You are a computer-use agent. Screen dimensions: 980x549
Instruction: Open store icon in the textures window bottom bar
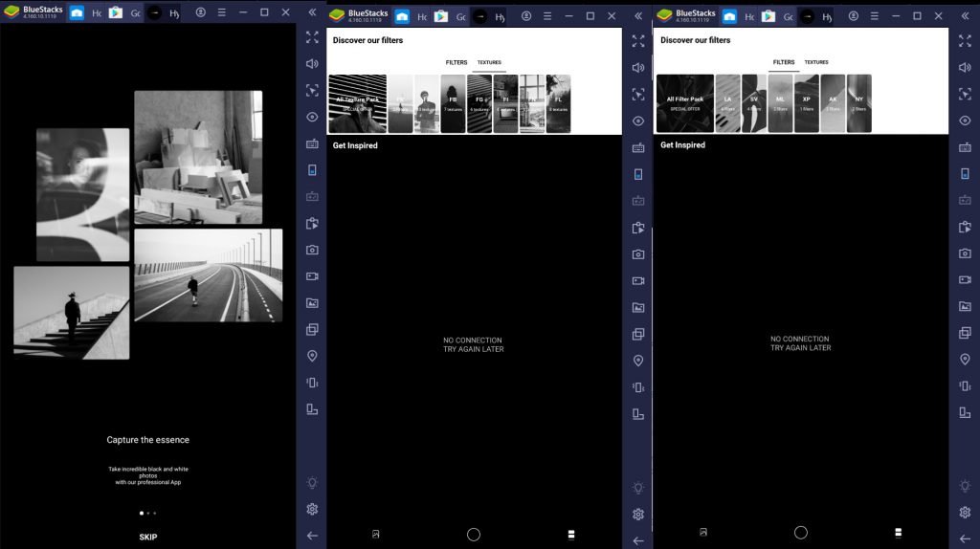571,535
